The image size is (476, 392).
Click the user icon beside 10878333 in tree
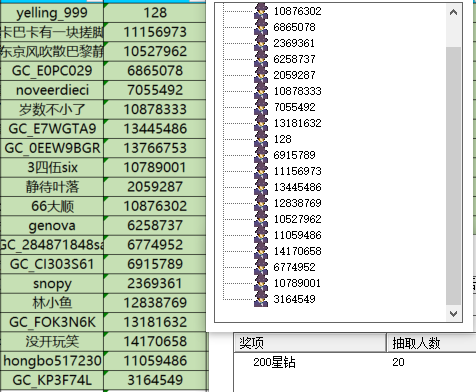[261, 91]
